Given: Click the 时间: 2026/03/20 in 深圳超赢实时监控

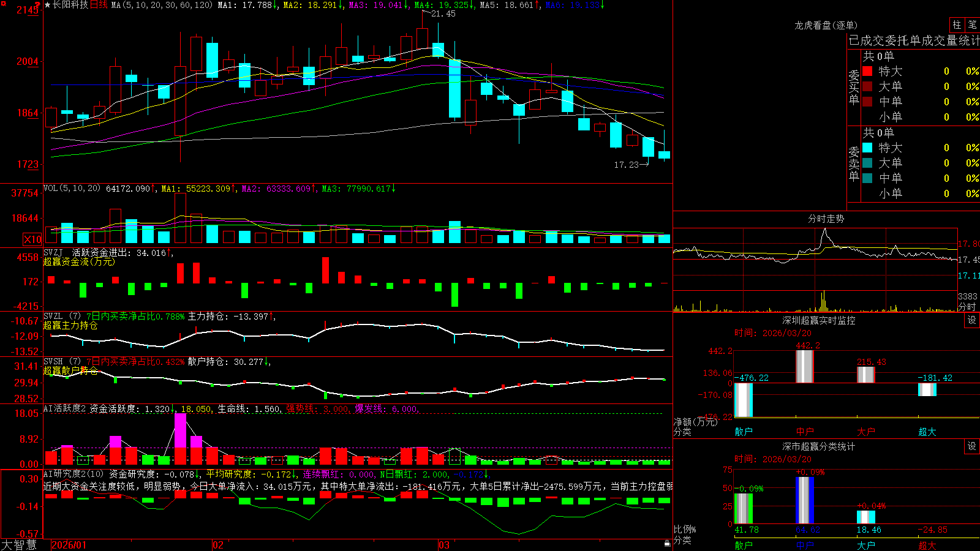Looking at the screenshot, I should click(x=773, y=333).
